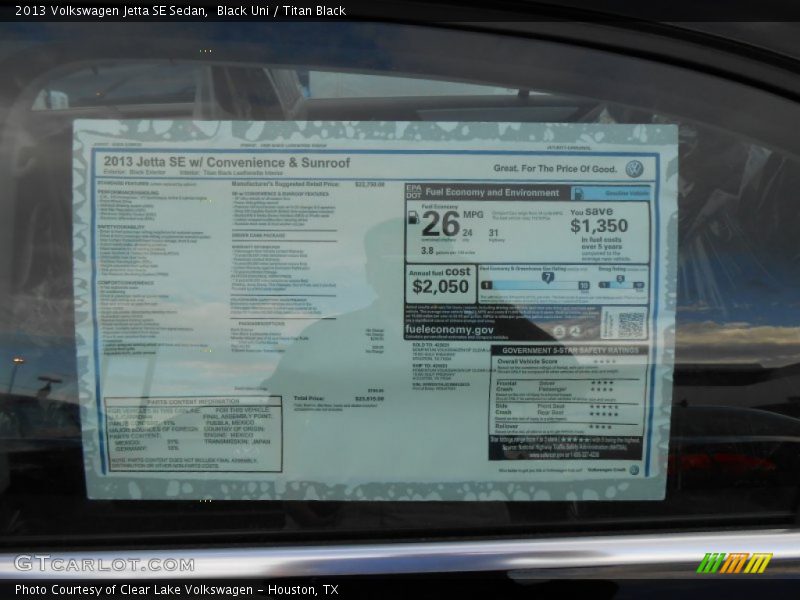Open the fueleconomy.gov link
This screenshot has width=800, height=600.
coord(449,330)
